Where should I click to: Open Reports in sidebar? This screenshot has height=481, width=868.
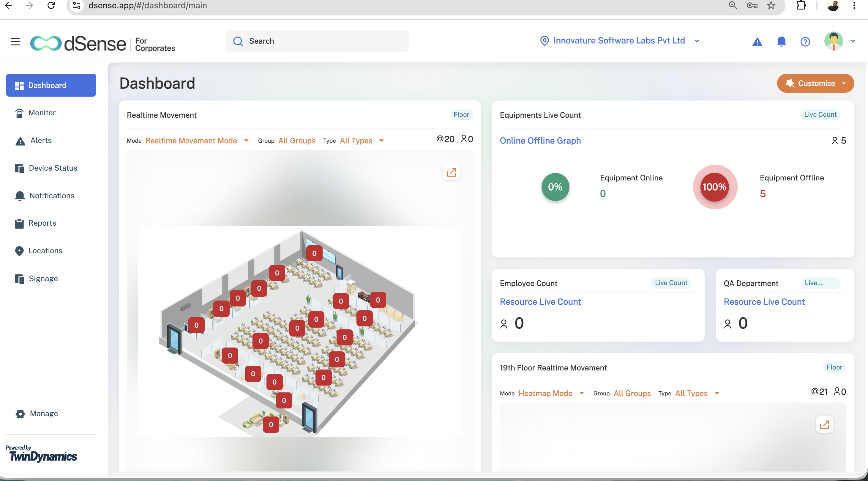tap(35, 223)
